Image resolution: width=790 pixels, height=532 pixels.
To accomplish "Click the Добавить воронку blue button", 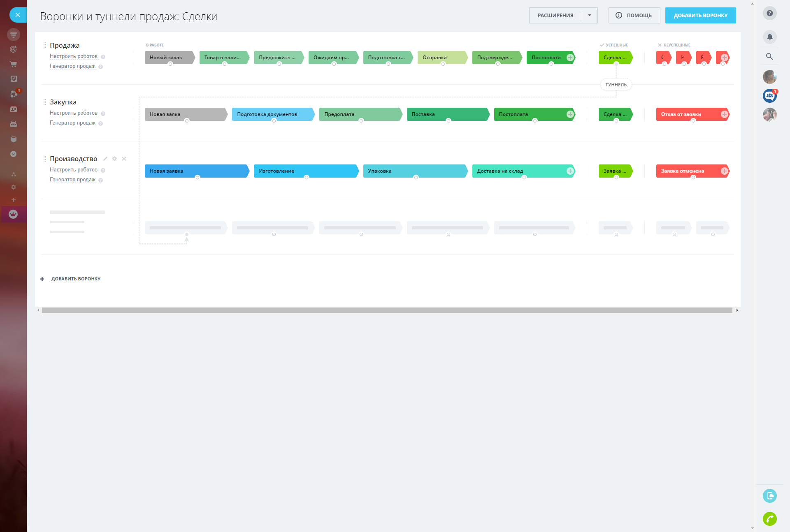I will (x=700, y=16).
